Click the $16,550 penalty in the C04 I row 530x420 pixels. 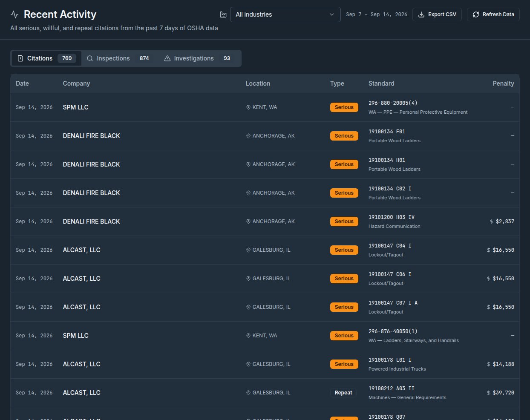503,250
